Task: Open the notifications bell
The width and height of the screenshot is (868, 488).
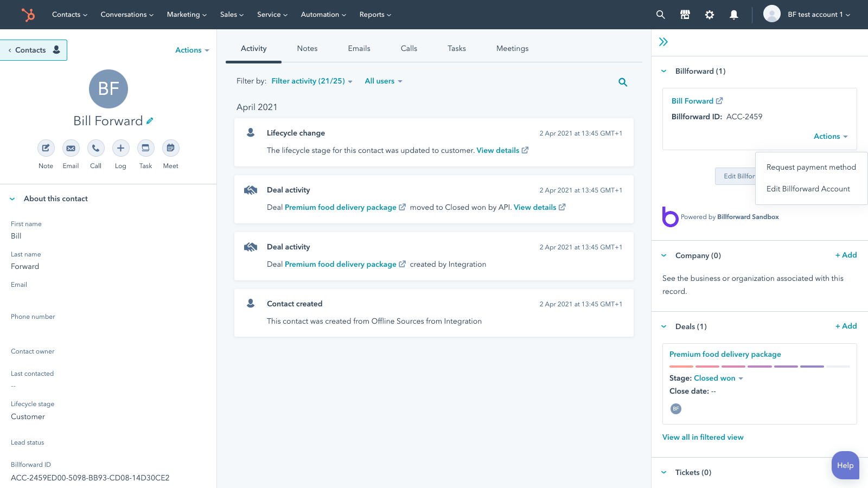Action: click(734, 15)
